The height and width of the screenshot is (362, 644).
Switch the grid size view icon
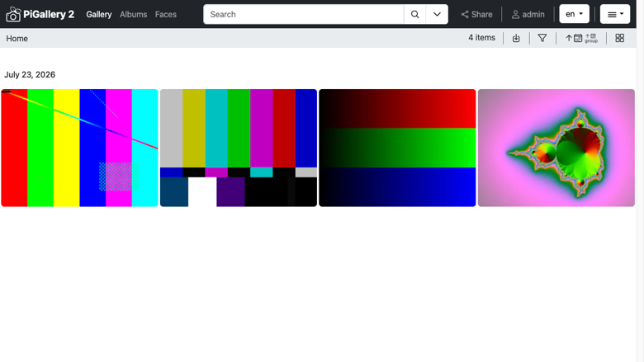pos(620,38)
